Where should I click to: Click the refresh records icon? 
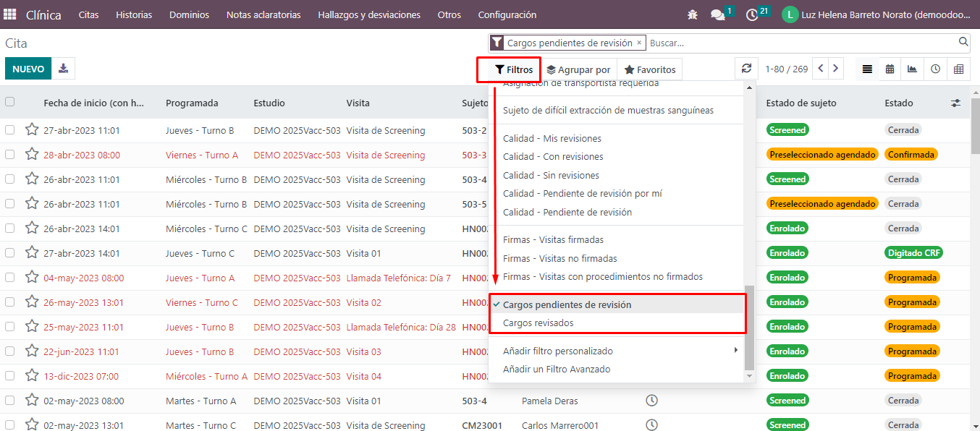746,69
